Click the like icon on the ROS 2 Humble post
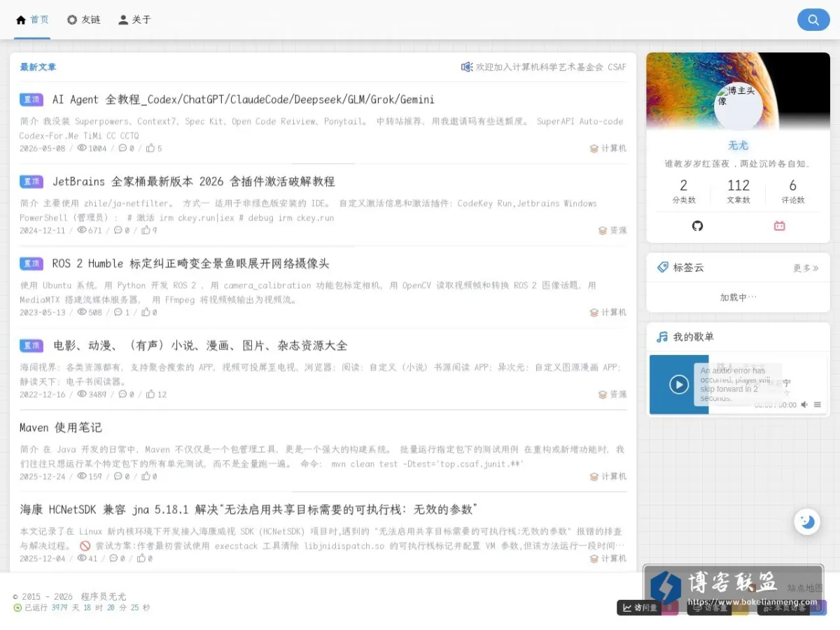Viewport: 840px width, 630px height. (x=146, y=312)
